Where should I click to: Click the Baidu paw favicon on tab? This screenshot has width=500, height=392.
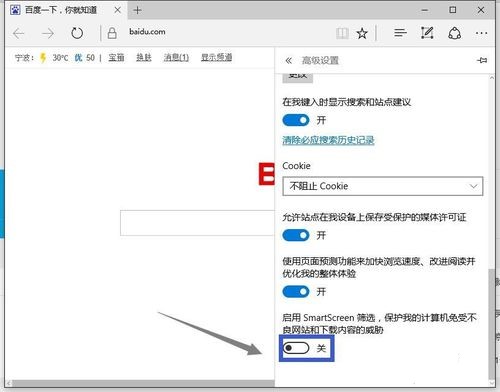tap(15, 10)
